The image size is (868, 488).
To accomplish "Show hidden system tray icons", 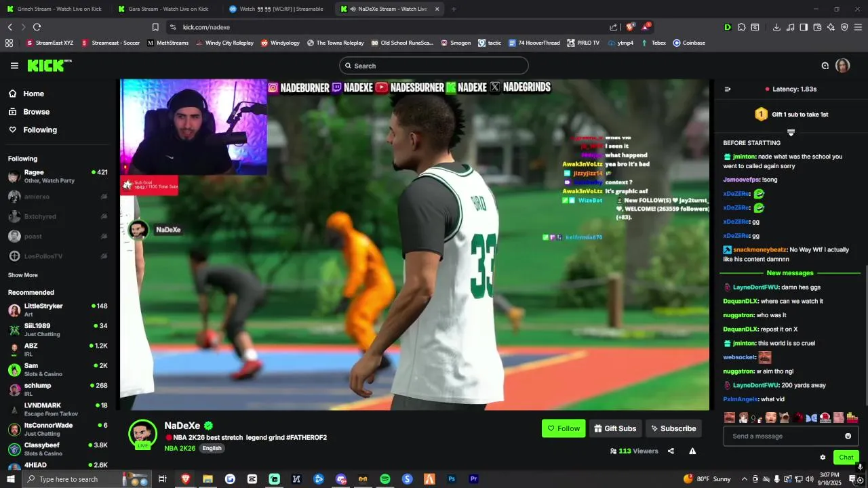I will coord(744,479).
